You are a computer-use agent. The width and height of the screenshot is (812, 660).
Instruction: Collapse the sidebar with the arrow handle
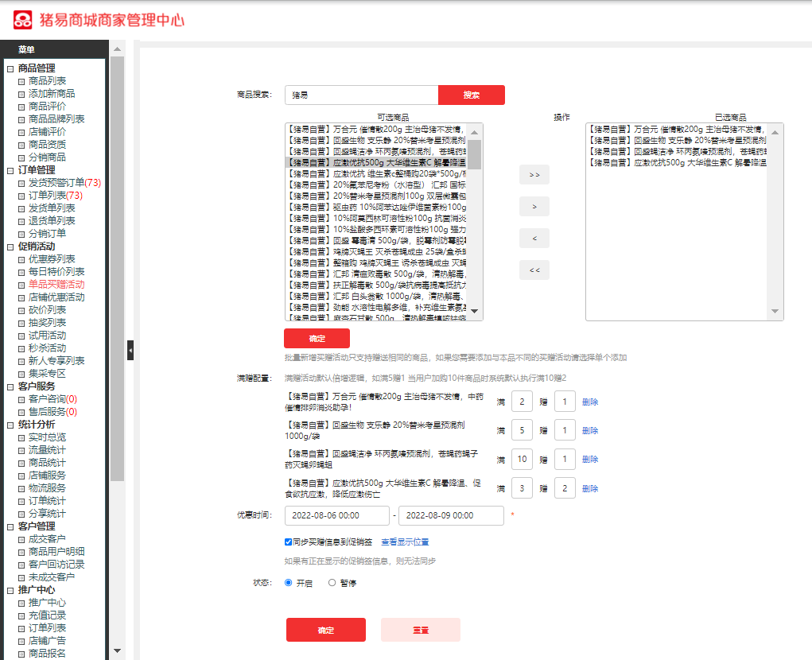tap(130, 351)
